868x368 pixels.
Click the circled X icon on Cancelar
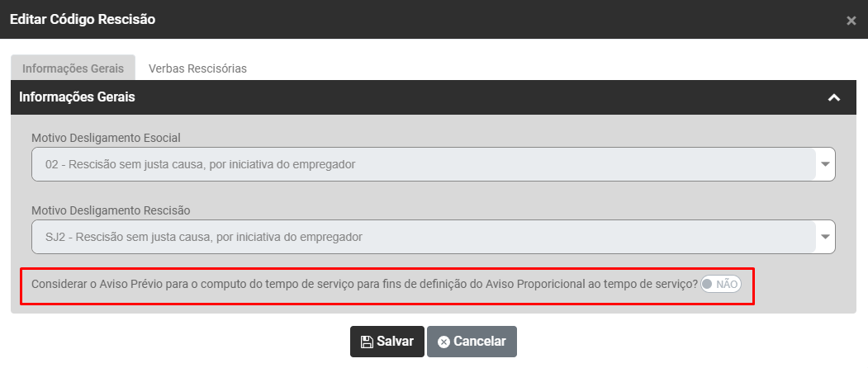(443, 342)
